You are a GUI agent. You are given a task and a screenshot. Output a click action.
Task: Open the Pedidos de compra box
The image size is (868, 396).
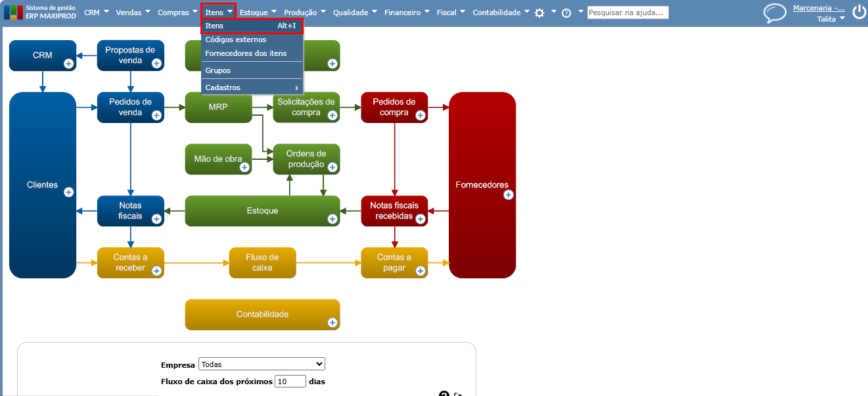pyautogui.click(x=394, y=107)
